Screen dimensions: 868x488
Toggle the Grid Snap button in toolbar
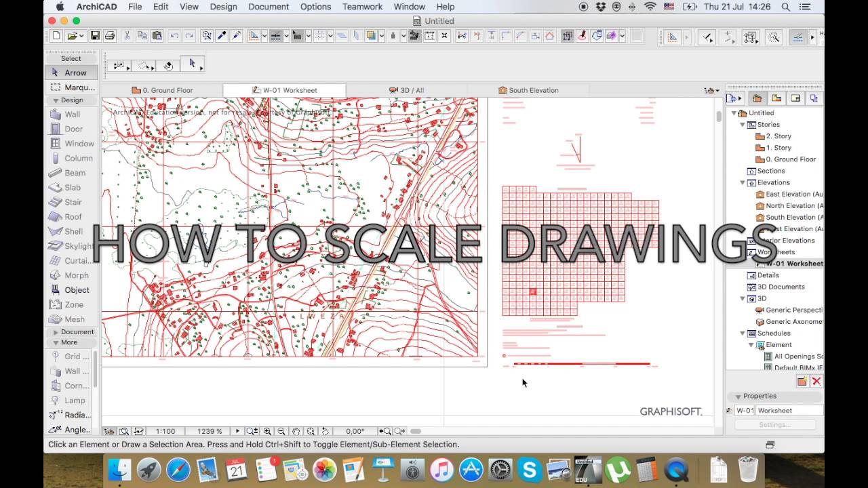click(319, 36)
